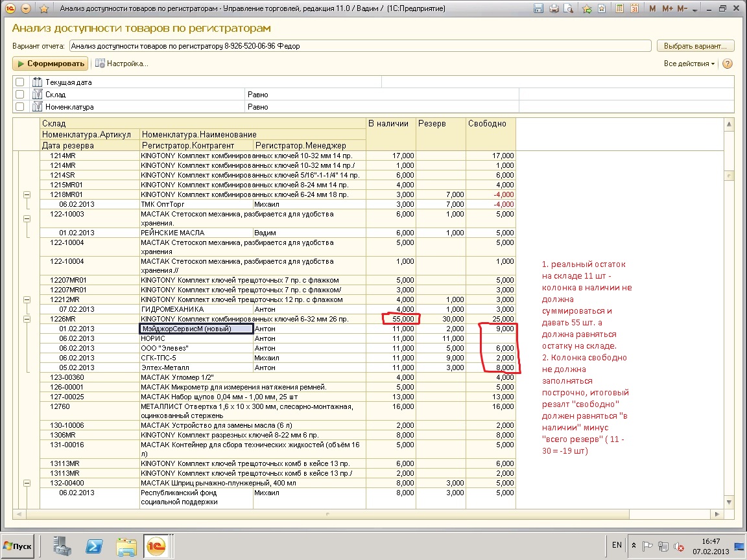
Task: Click the muted volume tray icon
Action: click(678, 546)
